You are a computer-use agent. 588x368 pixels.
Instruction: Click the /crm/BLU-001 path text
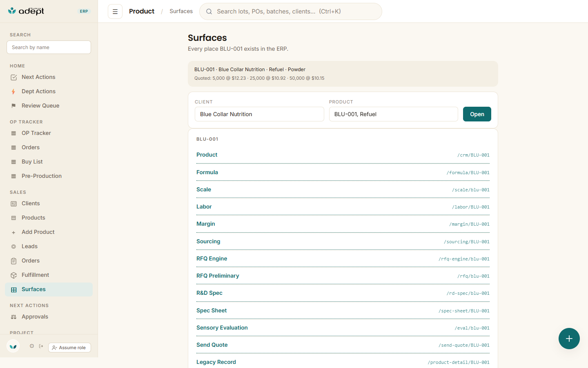pos(473,155)
